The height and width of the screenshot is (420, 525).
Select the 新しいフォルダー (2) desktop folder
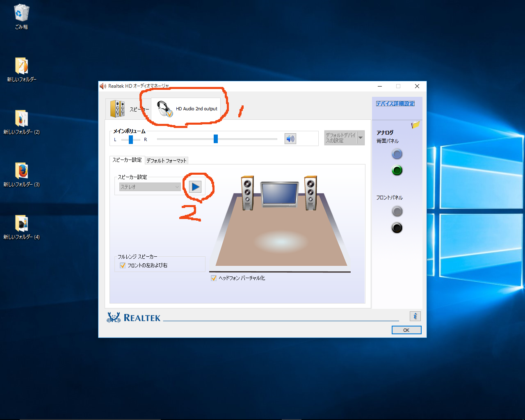tap(21, 122)
